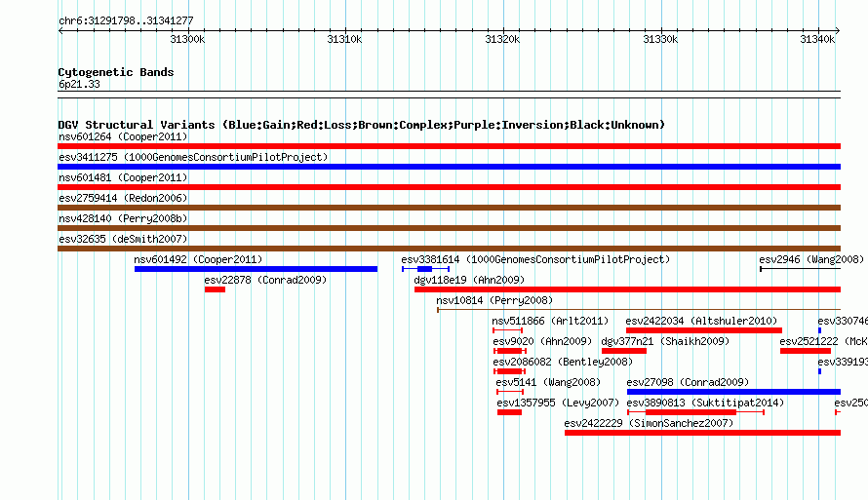Select the blue nsv601492 gain bar
Viewport: 868px width, 500px height.
256,269
